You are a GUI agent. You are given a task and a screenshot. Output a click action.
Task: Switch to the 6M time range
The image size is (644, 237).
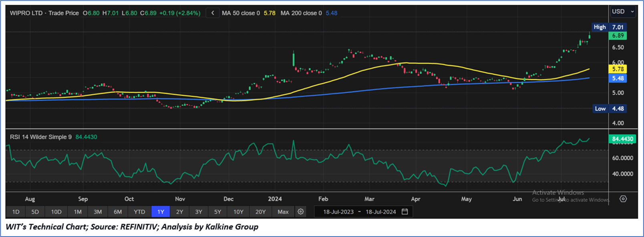[118, 212]
